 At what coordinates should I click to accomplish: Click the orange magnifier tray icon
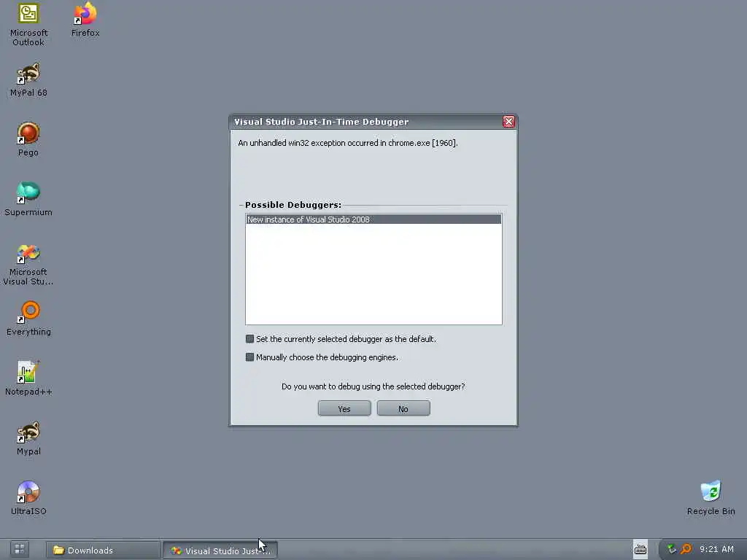coord(686,549)
